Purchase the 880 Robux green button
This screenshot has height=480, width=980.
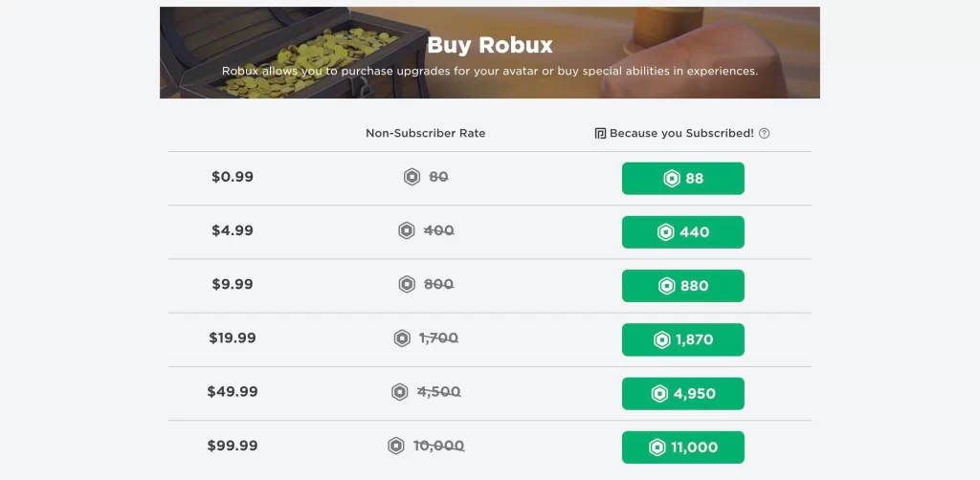pyautogui.click(x=683, y=286)
